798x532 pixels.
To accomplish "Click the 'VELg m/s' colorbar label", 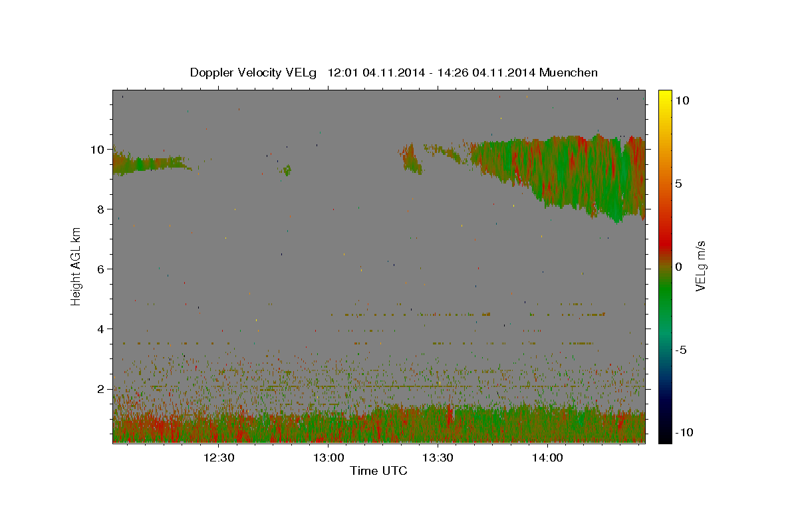I will coord(700,267).
